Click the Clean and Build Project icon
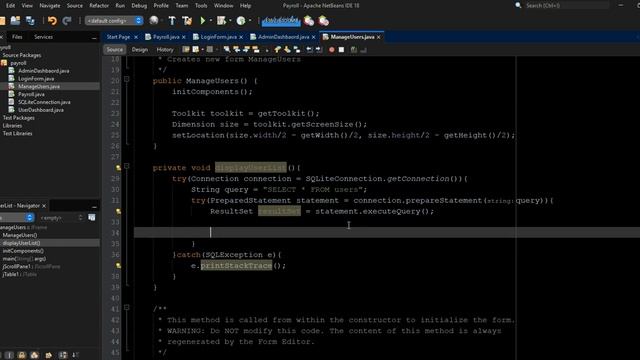640x360 pixels. click(x=187, y=21)
